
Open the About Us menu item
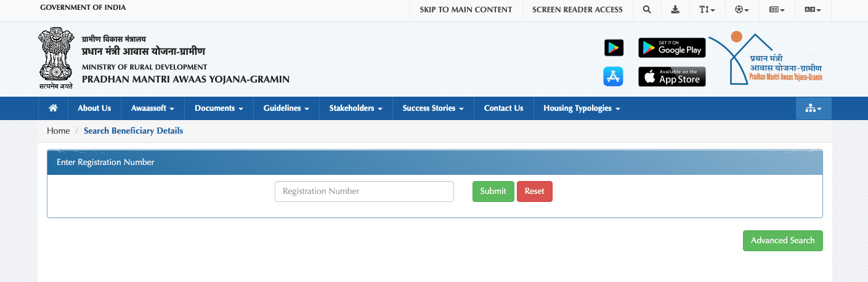[94, 108]
